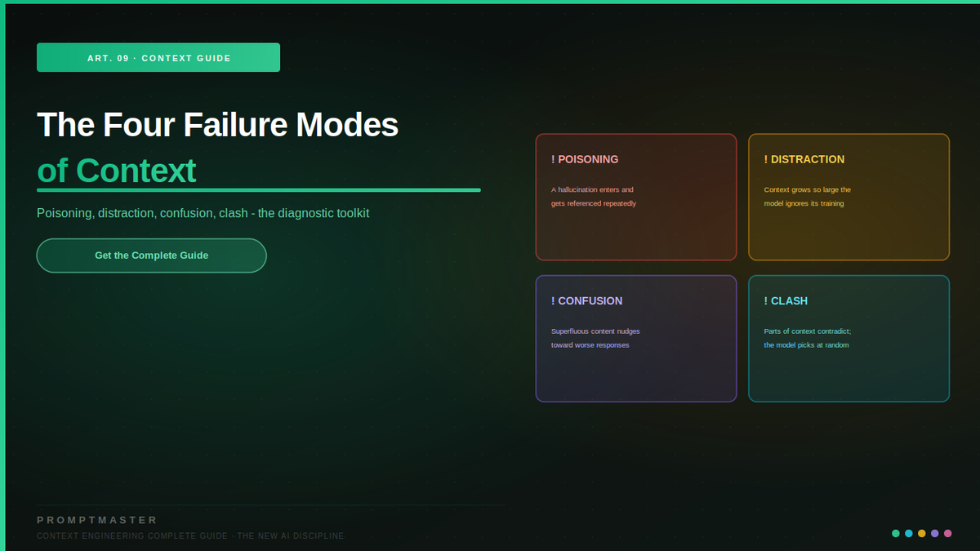Click the pink dot in the indicator row

coord(948,533)
